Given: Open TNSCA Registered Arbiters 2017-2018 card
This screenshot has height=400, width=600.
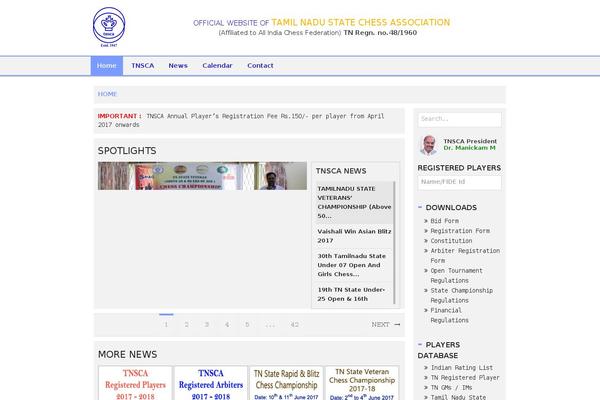Looking at the screenshot, I should click(211, 383).
